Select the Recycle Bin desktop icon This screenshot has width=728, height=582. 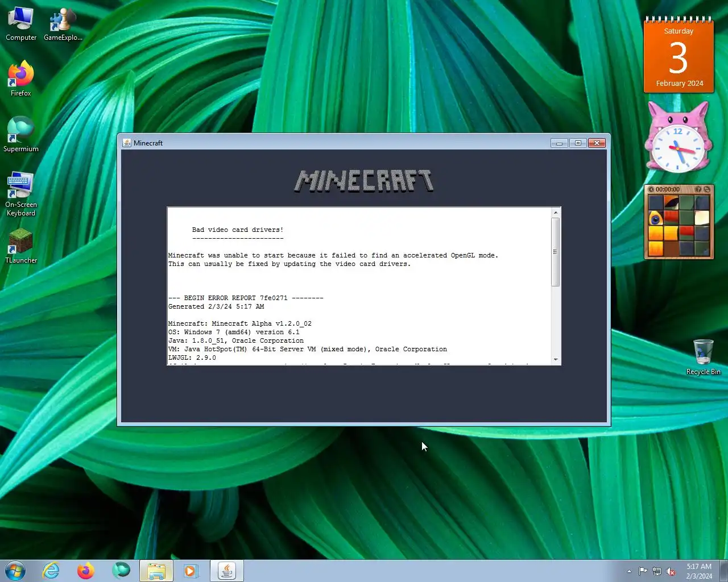[703, 357]
